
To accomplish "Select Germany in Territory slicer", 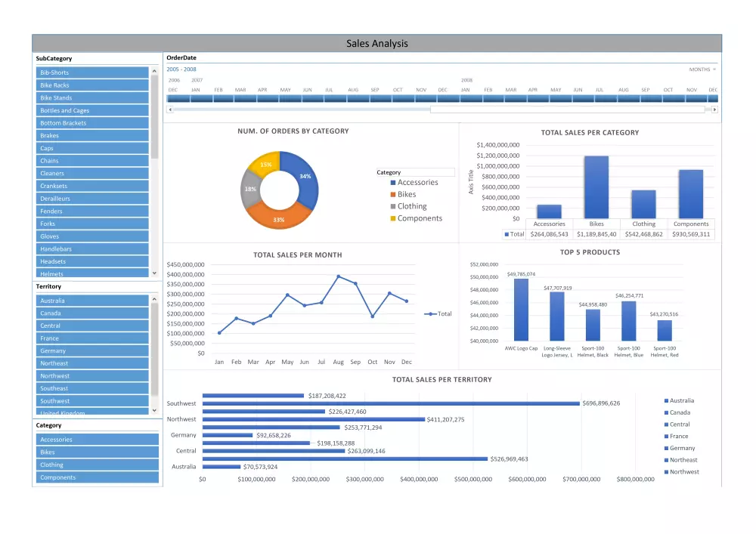I will tap(92, 351).
